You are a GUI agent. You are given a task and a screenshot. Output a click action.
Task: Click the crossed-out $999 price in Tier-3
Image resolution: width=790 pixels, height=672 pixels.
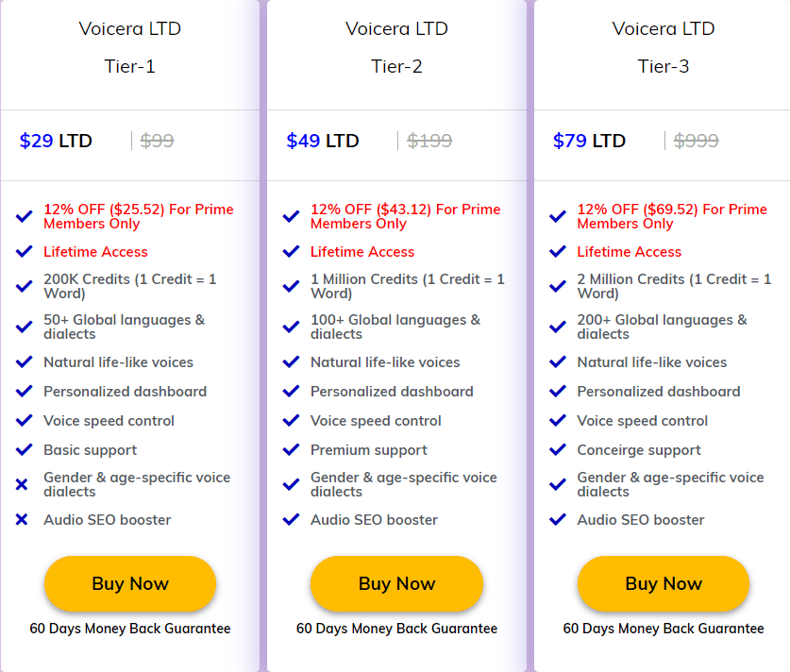point(696,140)
